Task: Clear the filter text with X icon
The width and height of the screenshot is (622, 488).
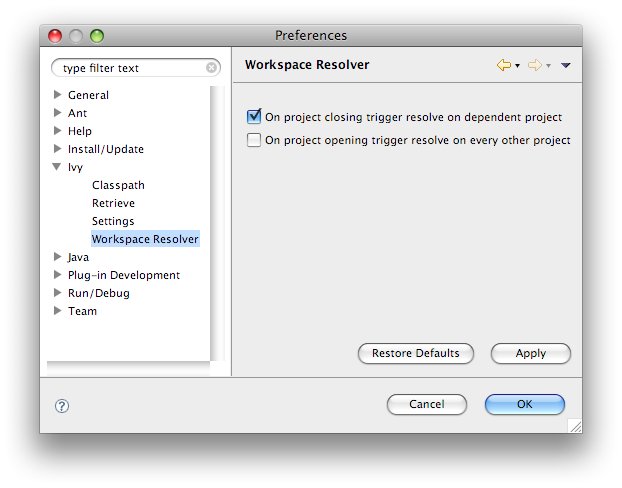Action: pos(211,68)
